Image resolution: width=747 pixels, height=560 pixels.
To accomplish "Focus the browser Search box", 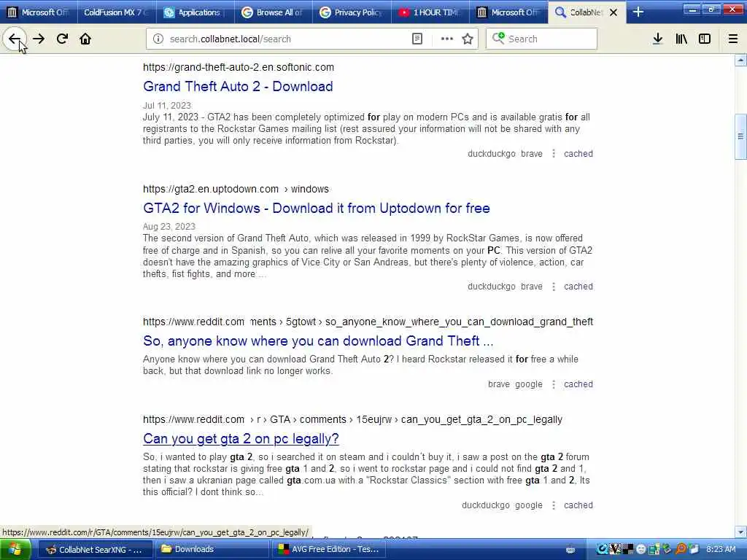I will [542, 39].
